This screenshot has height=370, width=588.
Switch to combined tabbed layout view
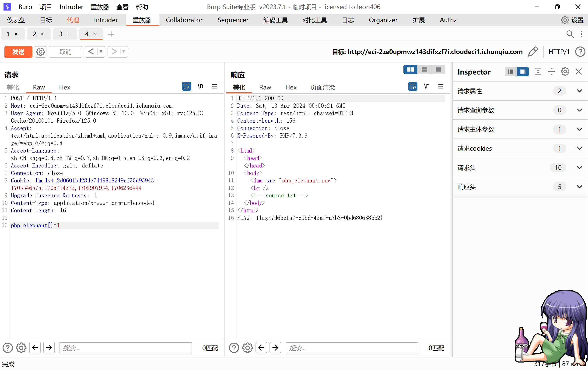pyautogui.click(x=438, y=69)
